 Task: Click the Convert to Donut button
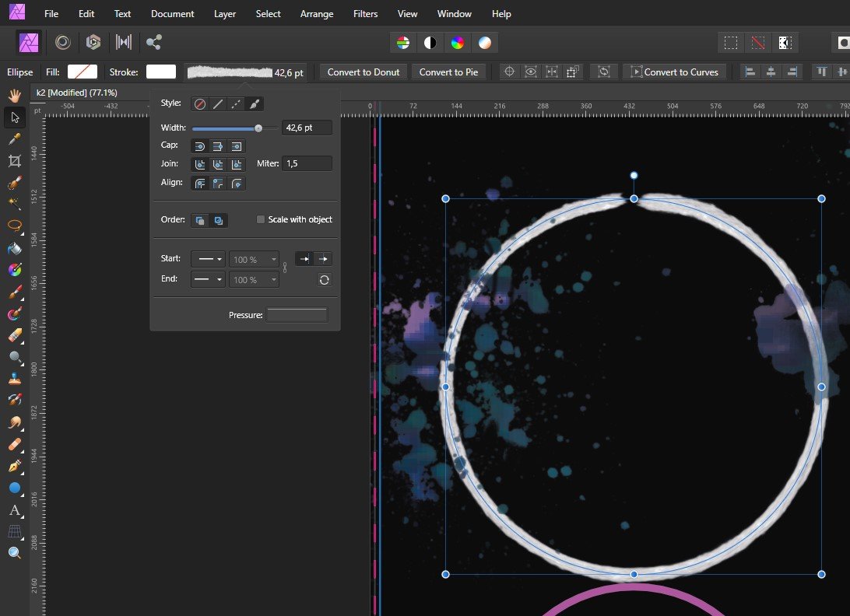(364, 72)
